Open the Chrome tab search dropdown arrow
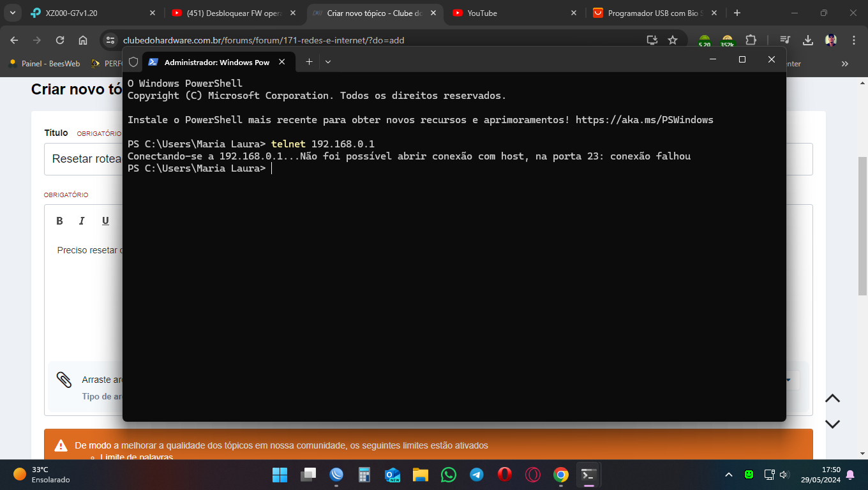Screen dimensions: 868x490 tap(12, 13)
